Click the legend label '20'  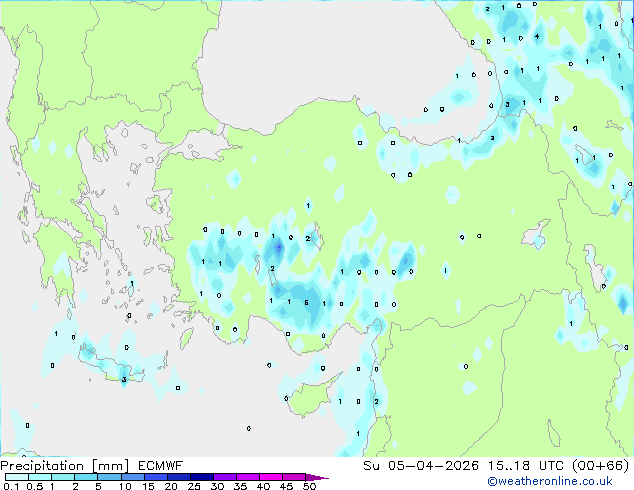[171, 486]
